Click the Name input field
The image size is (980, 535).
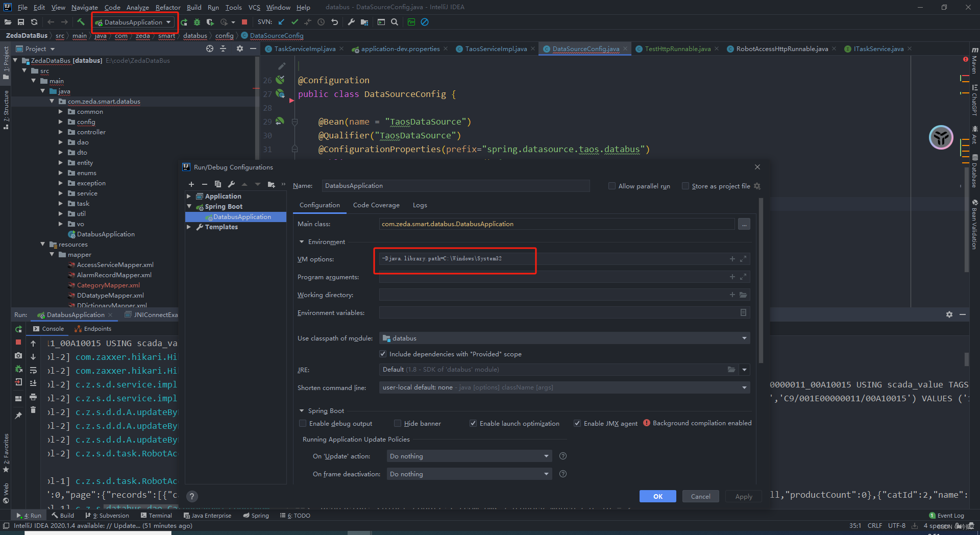pos(456,186)
